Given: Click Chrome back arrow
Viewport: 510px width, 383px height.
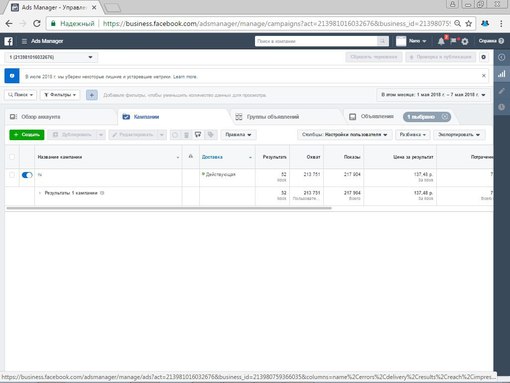Looking at the screenshot, I should click(x=9, y=23).
